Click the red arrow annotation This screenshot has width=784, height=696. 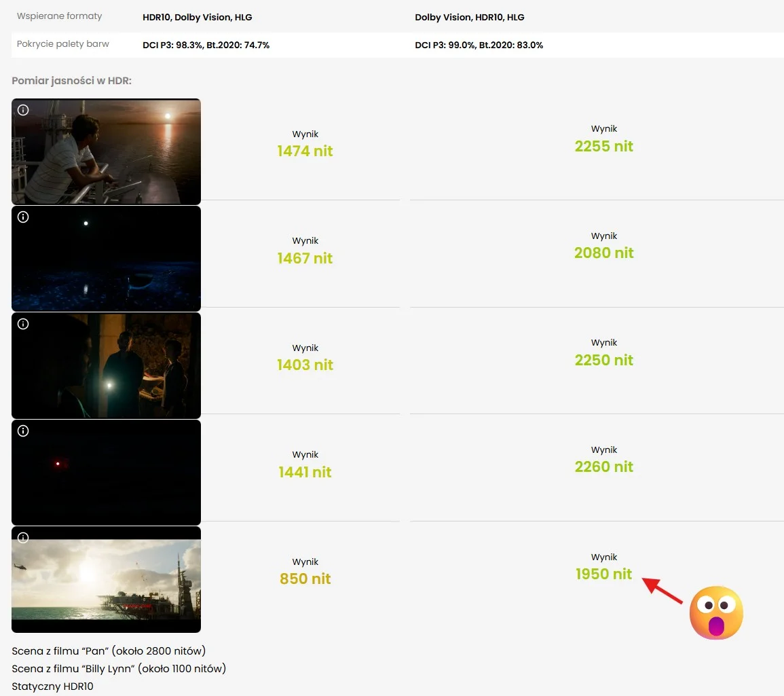662,591
